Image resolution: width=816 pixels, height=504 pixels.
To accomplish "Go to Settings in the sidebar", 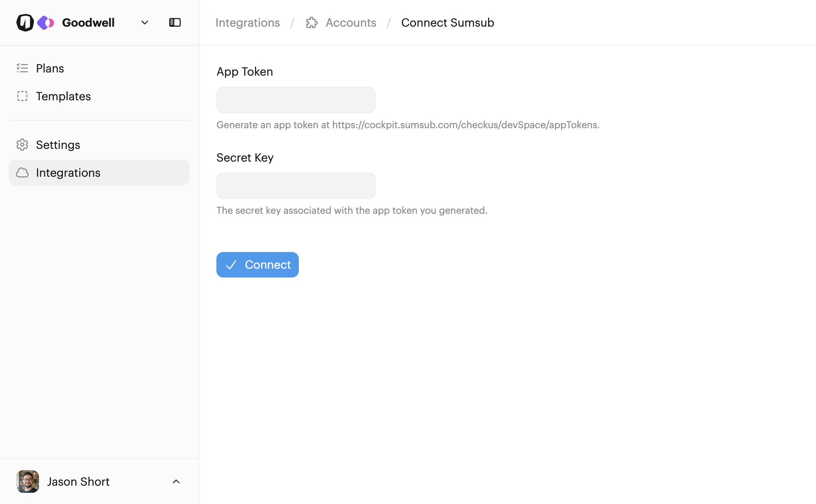I will tap(58, 145).
